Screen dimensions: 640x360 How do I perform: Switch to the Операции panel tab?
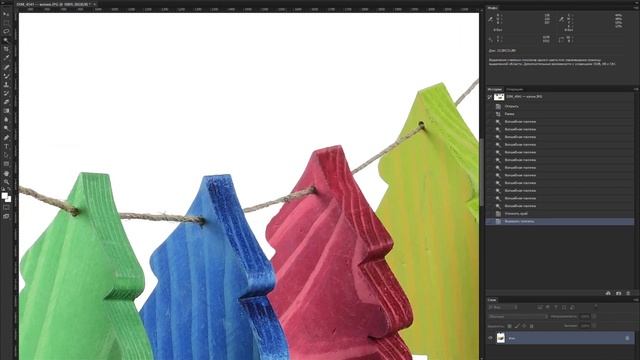(515, 89)
